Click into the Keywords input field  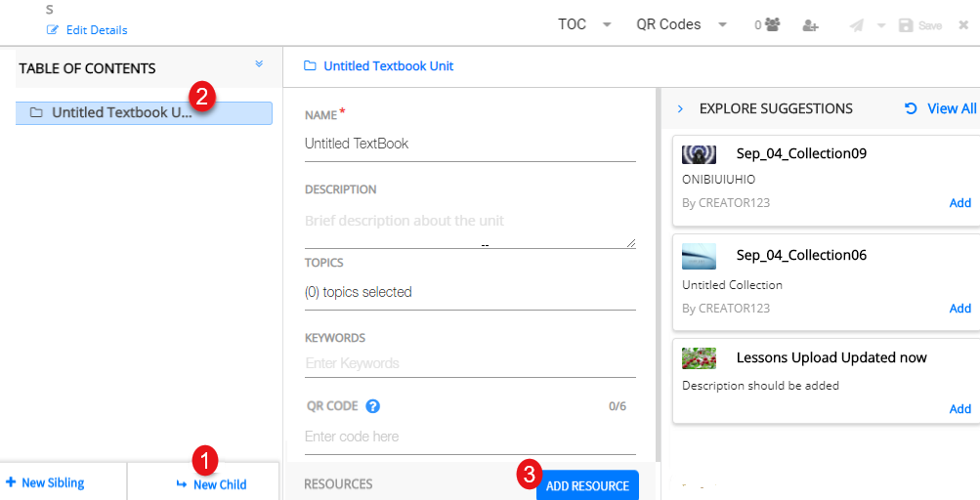(x=469, y=363)
